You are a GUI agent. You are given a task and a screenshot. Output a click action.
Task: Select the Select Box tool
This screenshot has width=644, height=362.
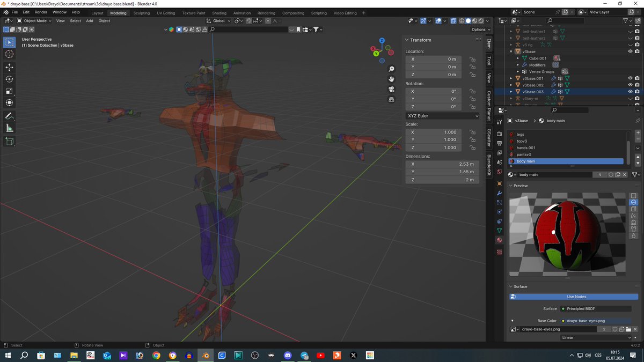[9, 42]
